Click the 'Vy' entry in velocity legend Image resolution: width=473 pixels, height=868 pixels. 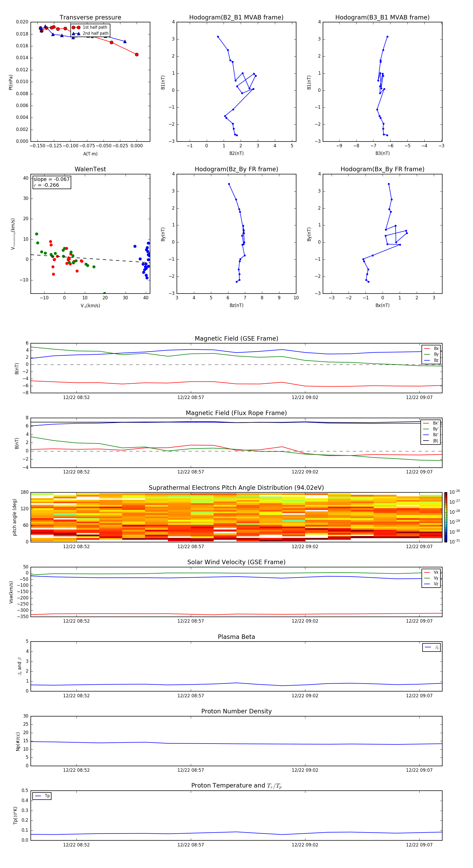(x=431, y=578)
